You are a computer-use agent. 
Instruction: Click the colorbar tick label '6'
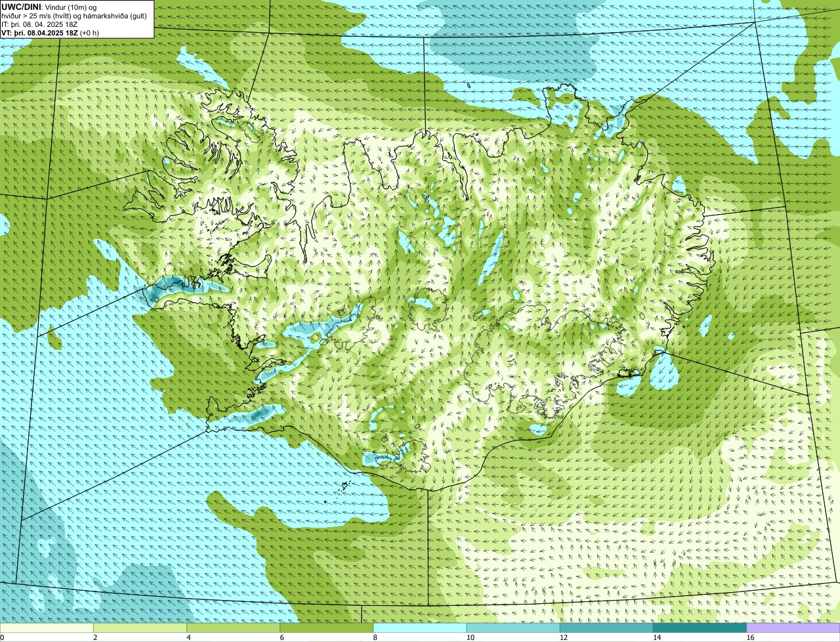click(282, 637)
